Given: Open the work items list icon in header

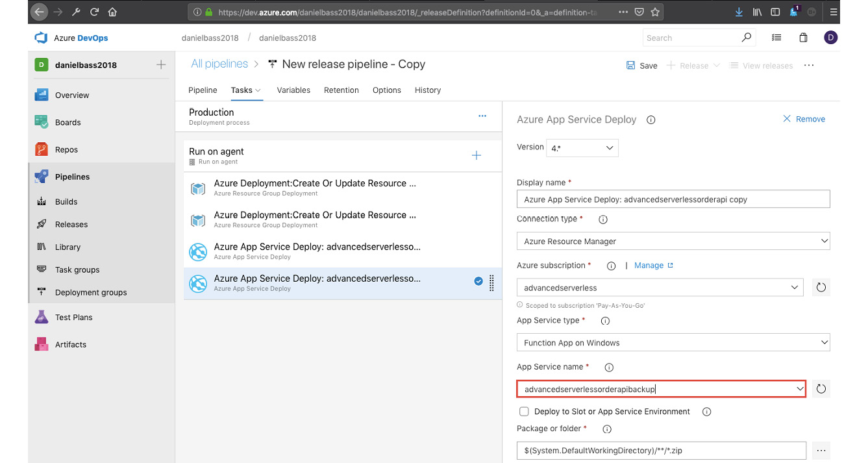Looking at the screenshot, I should coord(776,38).
